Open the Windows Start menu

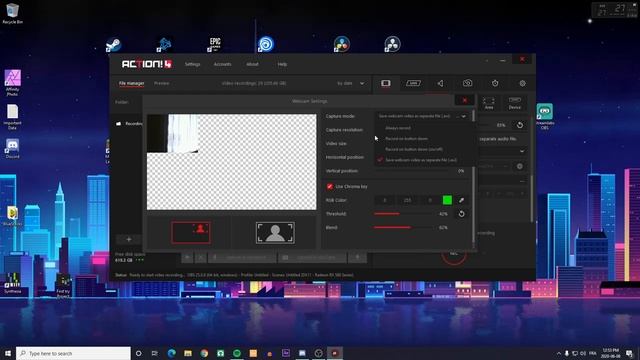tap(8, 353)
